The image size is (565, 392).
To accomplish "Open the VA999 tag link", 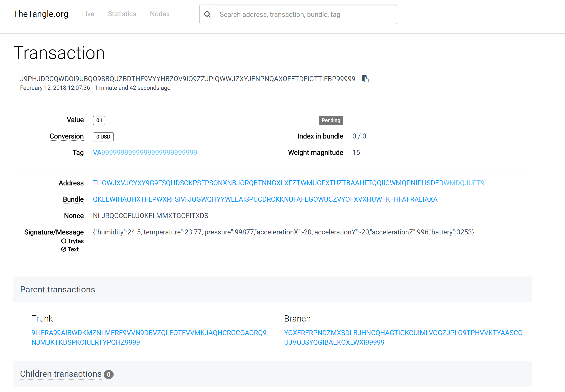I will point(145,153).
